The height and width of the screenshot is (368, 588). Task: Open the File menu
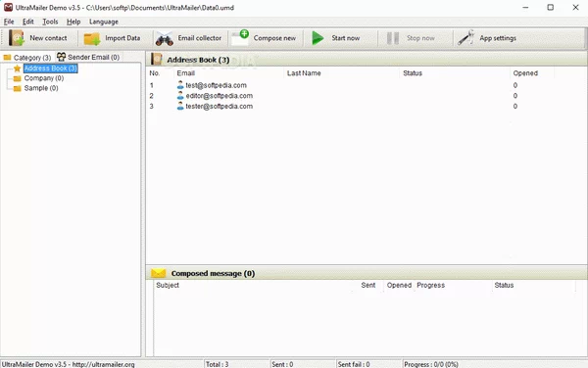[x=9, y=22]
